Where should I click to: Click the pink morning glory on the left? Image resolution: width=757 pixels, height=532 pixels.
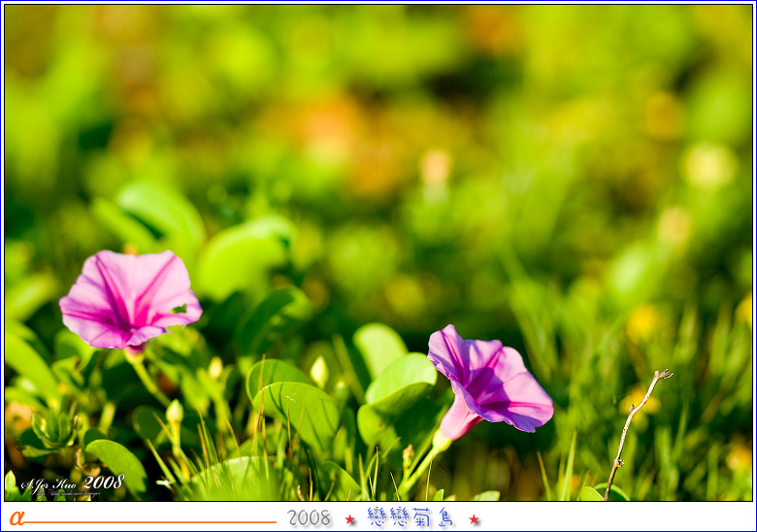pos(129,298)
